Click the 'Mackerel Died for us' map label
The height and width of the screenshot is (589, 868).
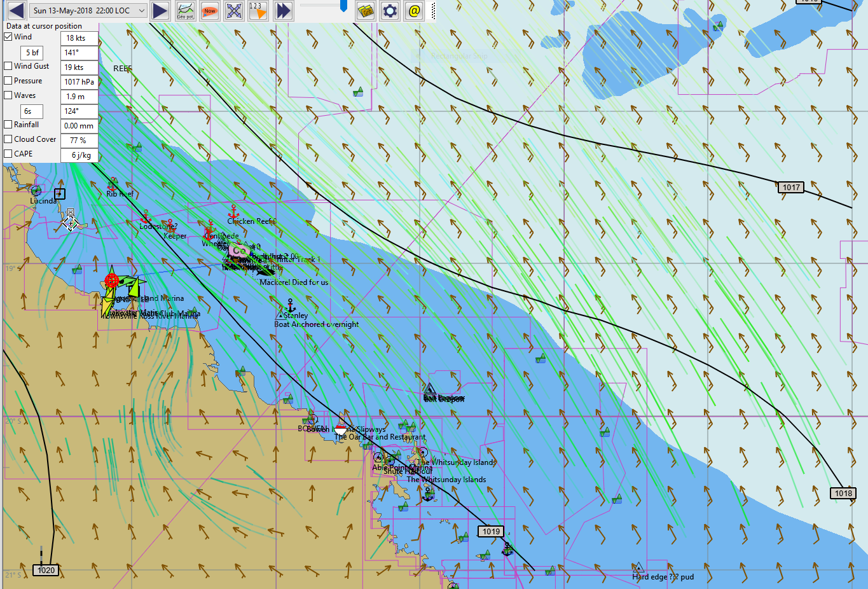coord(294,282)
